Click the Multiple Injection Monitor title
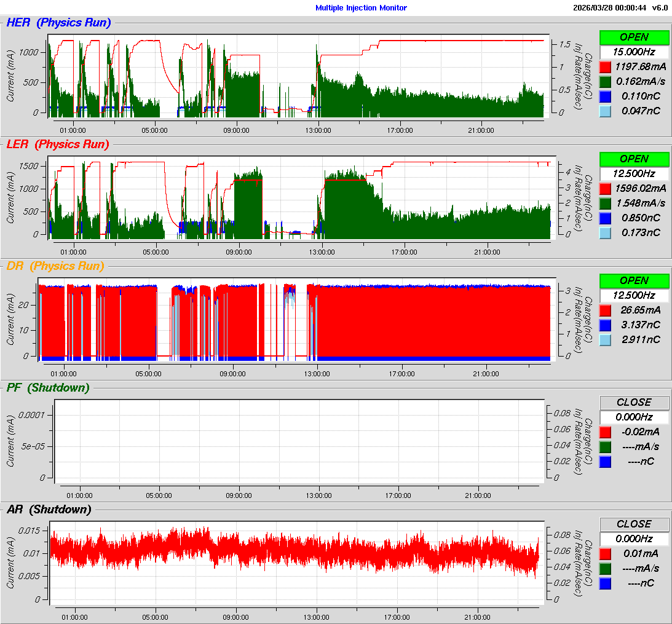The height and width of the screenshot is (624, 672). (x=361, y=8)
